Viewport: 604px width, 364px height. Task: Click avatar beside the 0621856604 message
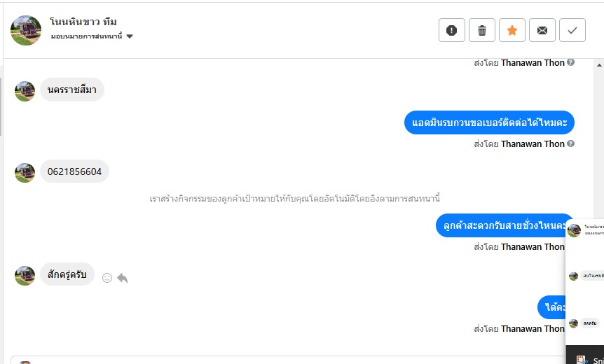click(25, 173)
